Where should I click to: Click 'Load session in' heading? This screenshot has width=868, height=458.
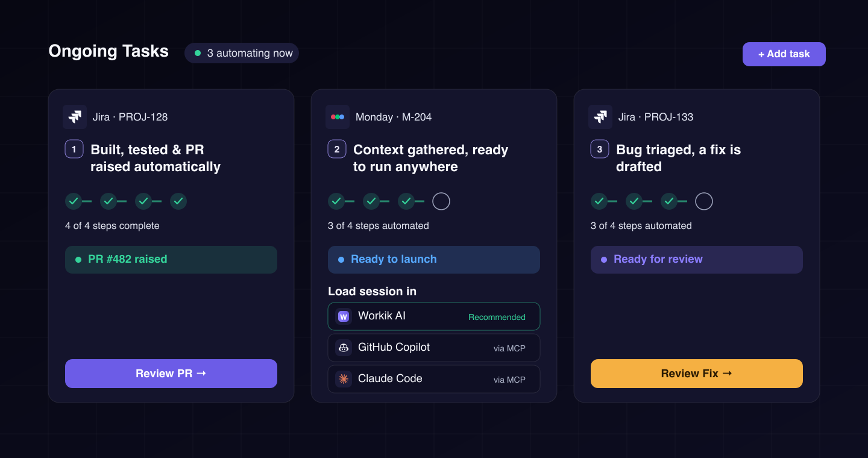tap(372, 292)
